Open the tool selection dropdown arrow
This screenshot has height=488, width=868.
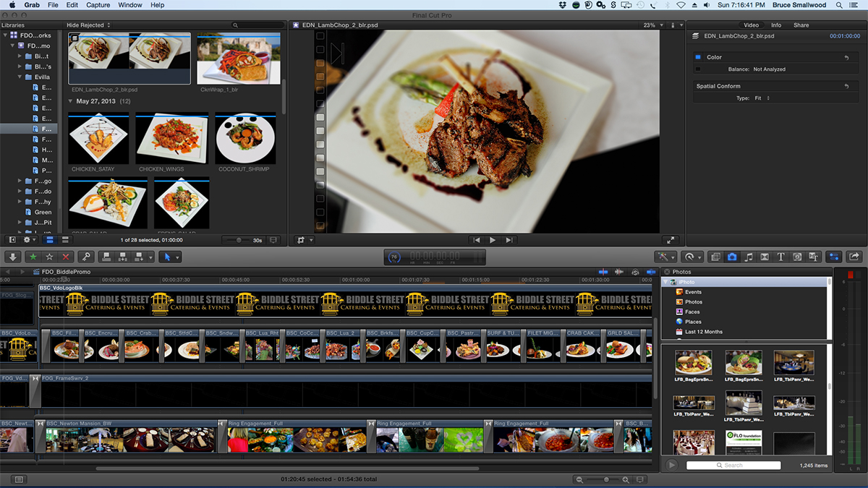point(177,257)
